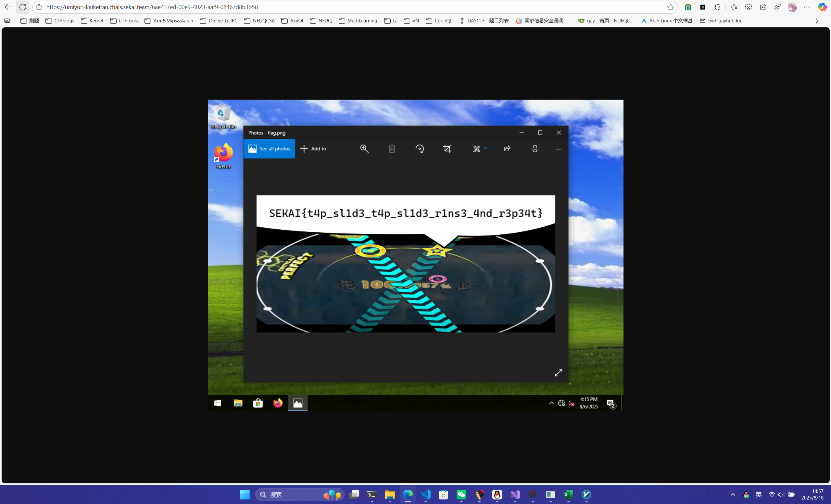
Task: Show hidden icons chevron in host tray
Action: pos(733,495)
